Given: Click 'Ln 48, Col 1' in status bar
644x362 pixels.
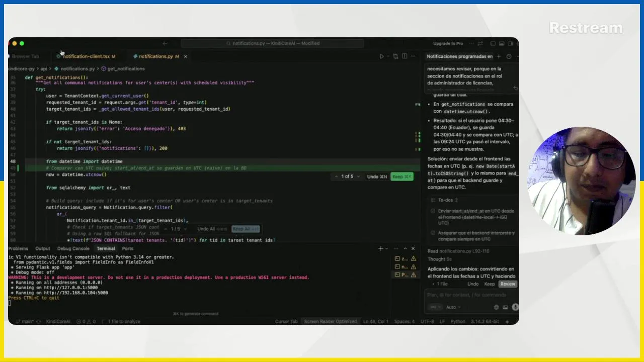Looking at the screenshot, I should [x=376, y=321].
